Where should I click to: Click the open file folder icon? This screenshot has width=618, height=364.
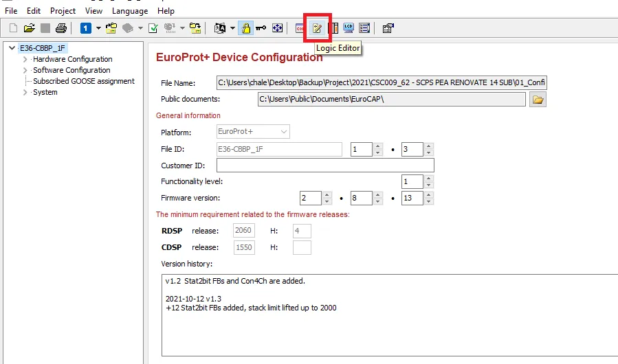pyautogui.click(x=29, y=28)
